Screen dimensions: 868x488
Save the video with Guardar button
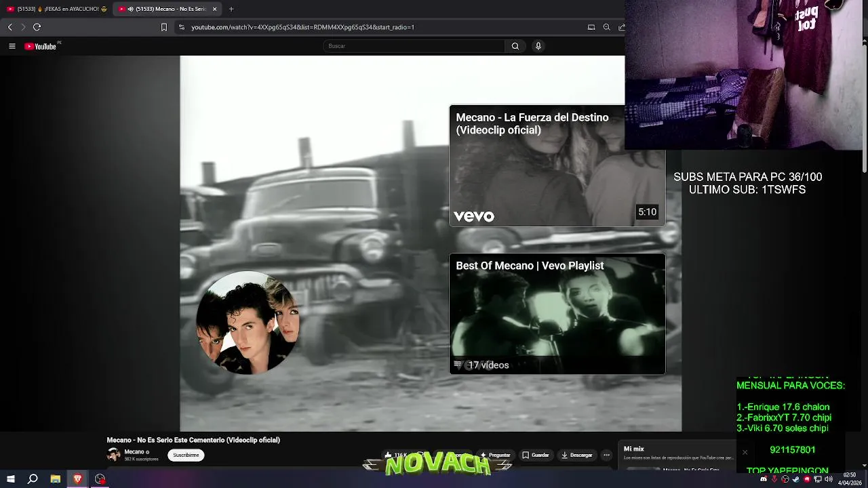click(x=536, y=455)
